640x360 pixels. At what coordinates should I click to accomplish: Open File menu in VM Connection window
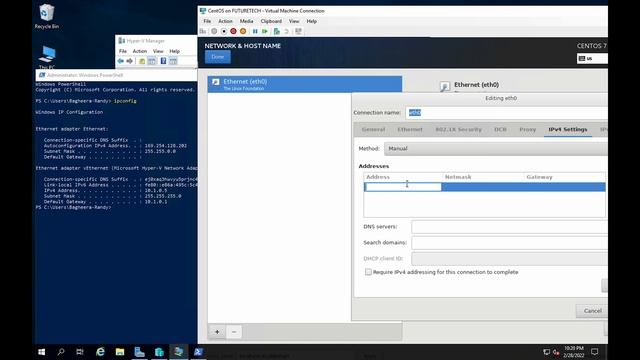pyautogui.click(x=207, y=21)
